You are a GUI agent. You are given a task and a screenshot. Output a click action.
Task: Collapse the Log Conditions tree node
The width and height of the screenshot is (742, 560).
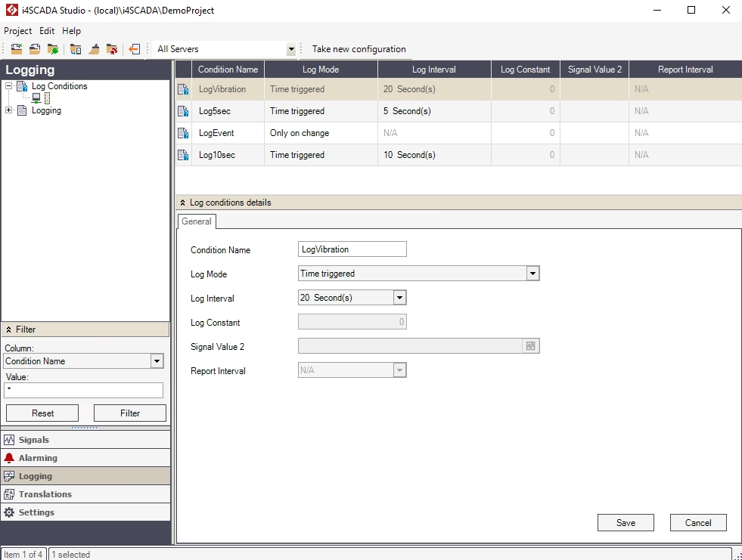[9, 86]
